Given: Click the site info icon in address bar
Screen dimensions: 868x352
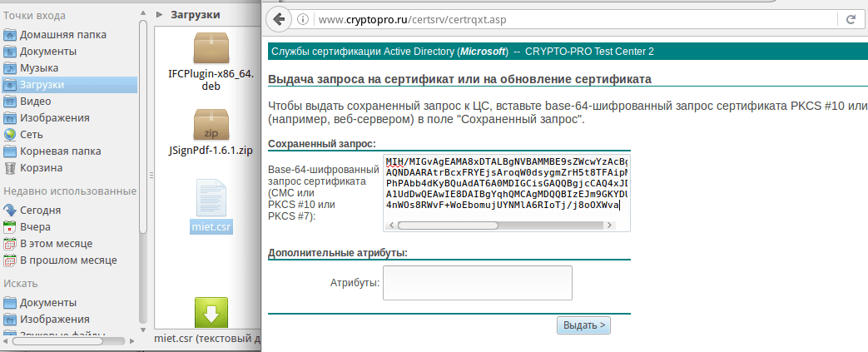Looking at the screenshot, I should (304, 18).
